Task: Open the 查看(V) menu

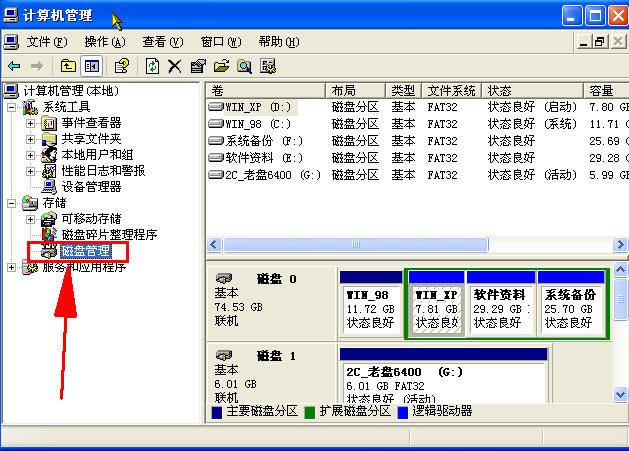Action: [163, 42]
